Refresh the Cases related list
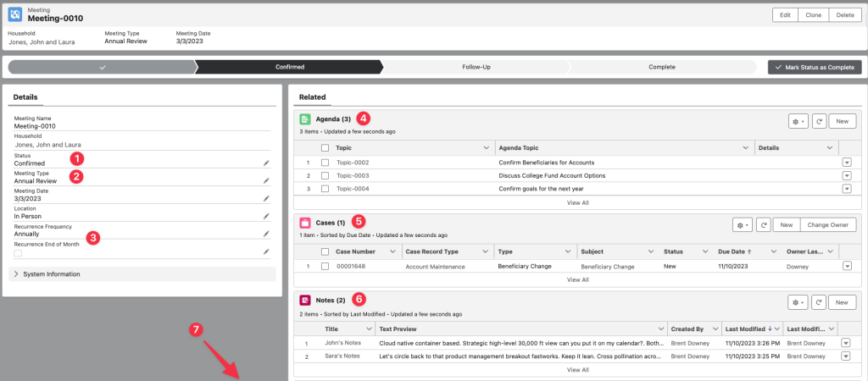 [763, 224]
